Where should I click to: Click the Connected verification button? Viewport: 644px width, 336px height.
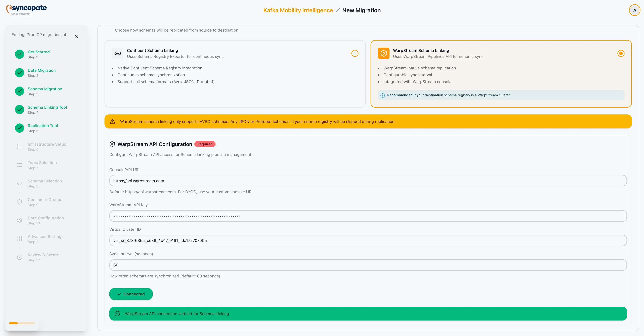(x=131, y=294)
